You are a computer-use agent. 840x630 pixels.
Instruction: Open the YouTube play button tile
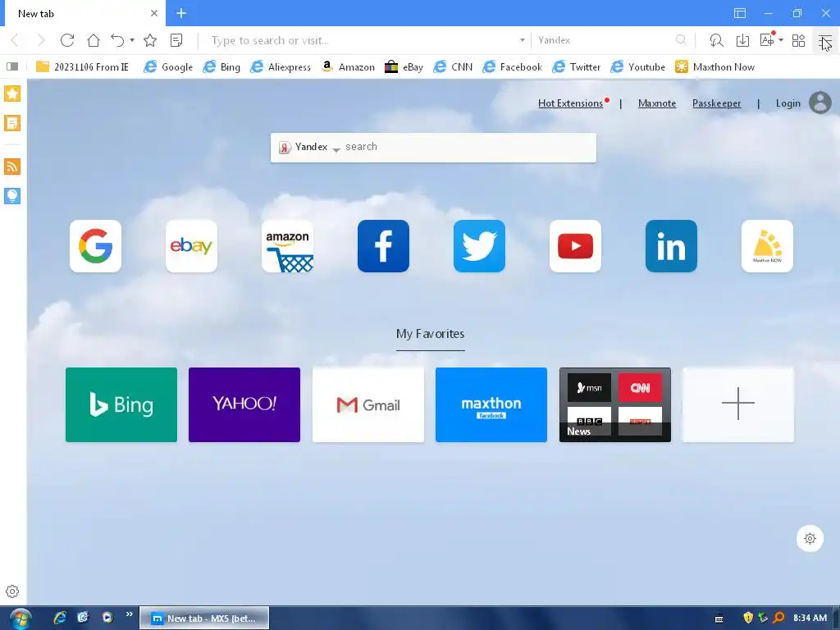[575, 246]
